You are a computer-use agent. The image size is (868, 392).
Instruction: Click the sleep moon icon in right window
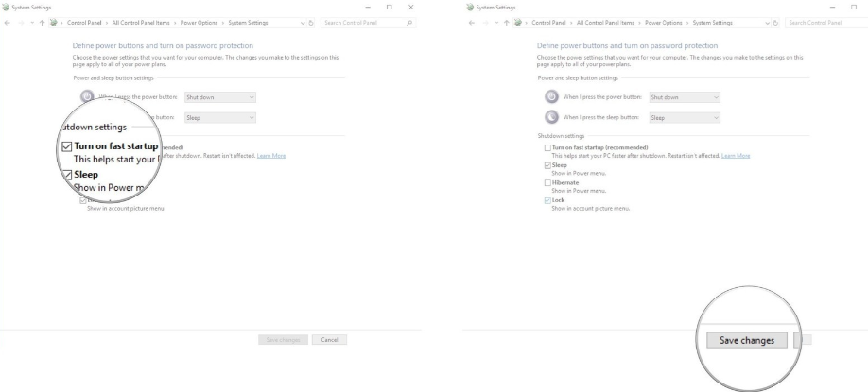(x=551, y=117)
